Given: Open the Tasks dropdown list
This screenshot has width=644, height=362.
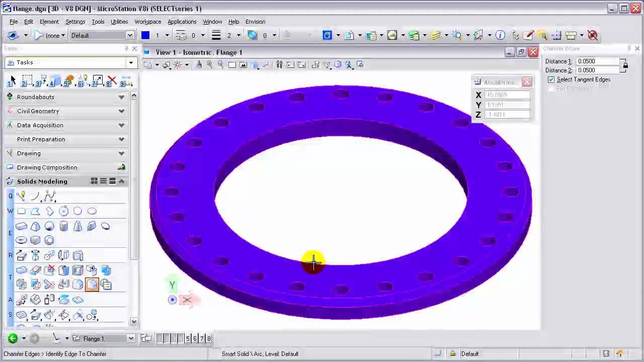Looking at the screenshot, I should click(x=131, y=62).
